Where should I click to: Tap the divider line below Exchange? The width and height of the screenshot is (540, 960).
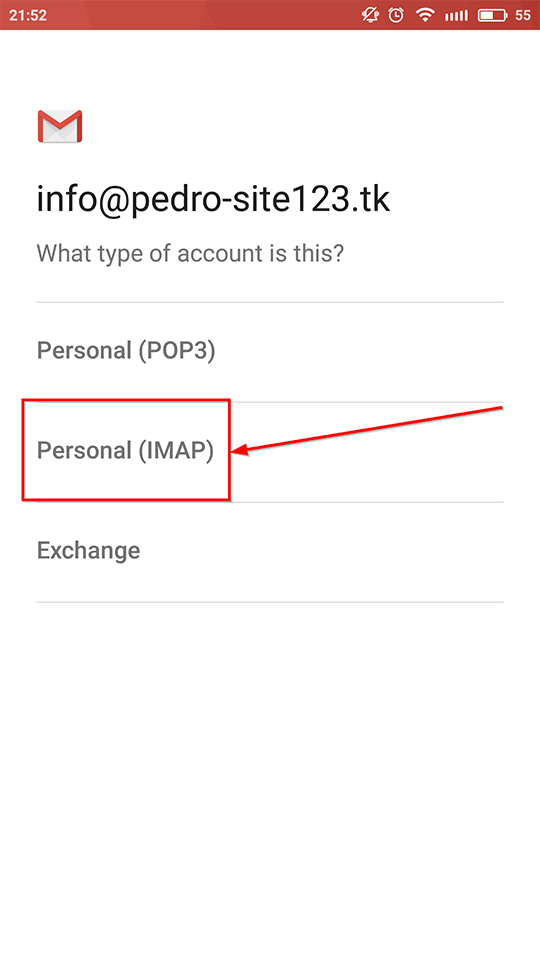pos(269,602)
